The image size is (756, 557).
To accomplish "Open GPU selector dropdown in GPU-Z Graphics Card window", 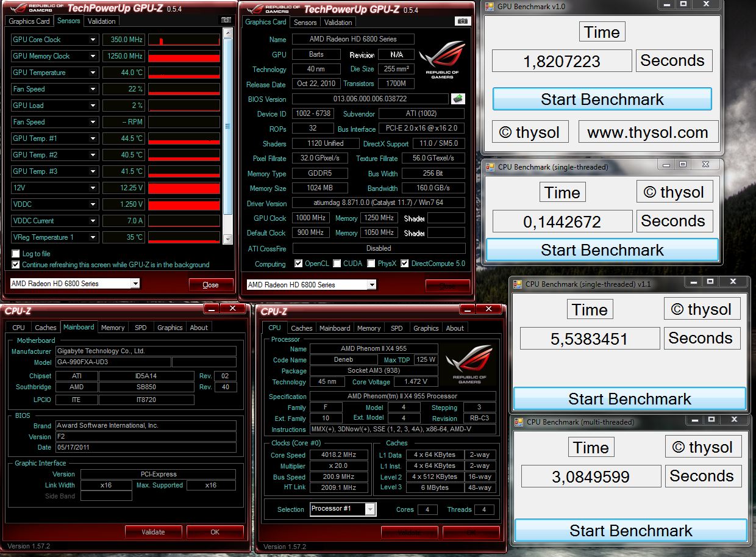I will 372,284.
